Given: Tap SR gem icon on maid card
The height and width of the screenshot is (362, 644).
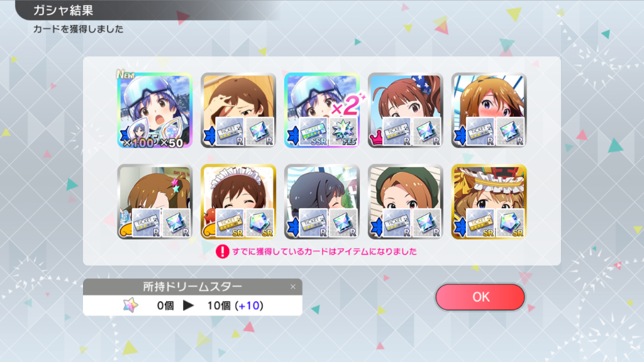Looking at the screenshot, I should tap(260, 223).
